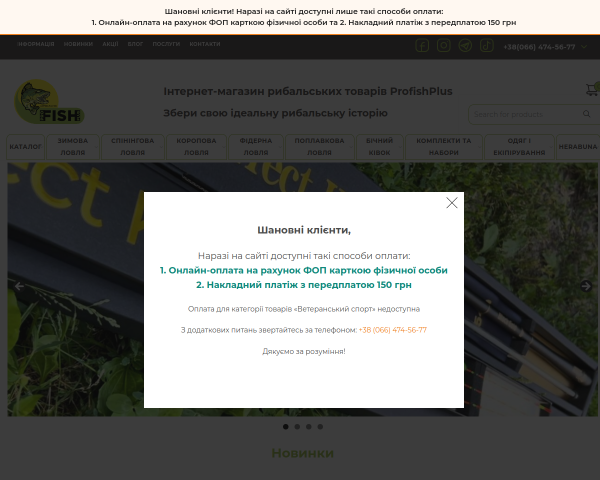Click the Дякуємо за розуміння text
This screenshot has height=480, width=600.
click(x=304, y=351)
